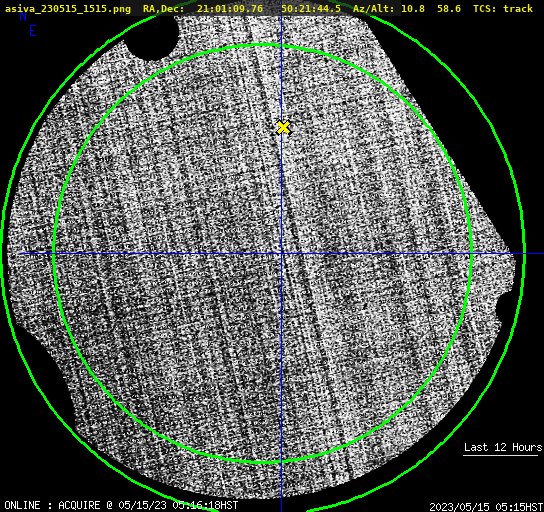
Task: Click the declination value 50:21:44.5
Action: click(x=311, y=9)
